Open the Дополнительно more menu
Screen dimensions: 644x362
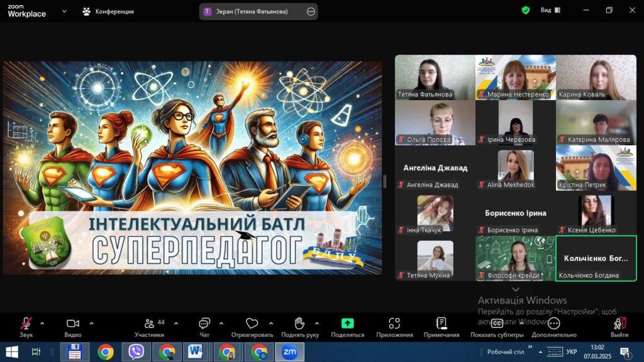coord(554,327)
